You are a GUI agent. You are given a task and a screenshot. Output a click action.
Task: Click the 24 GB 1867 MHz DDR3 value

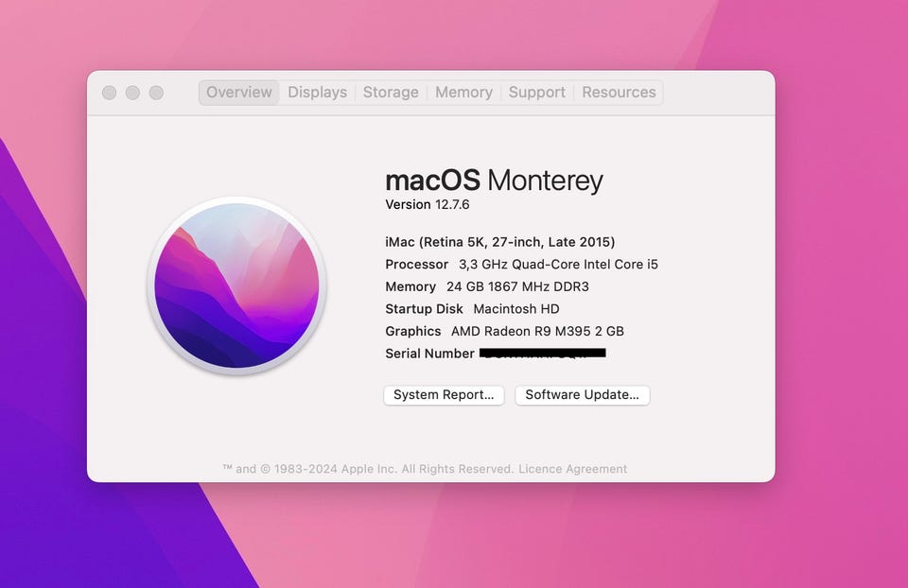pyautogui.click(x=517, y=287)
